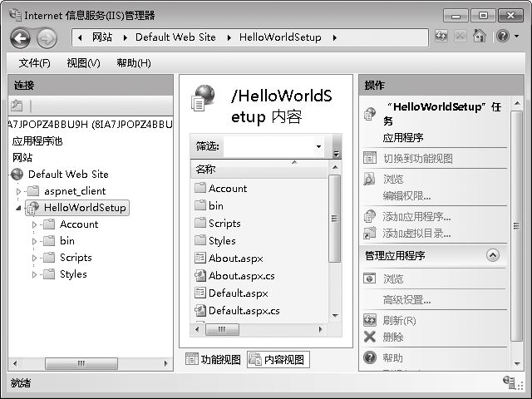This screenshot has width=532, height=399.
Task: Click the Forward navigation arrow button
Action: coord(47,39)
